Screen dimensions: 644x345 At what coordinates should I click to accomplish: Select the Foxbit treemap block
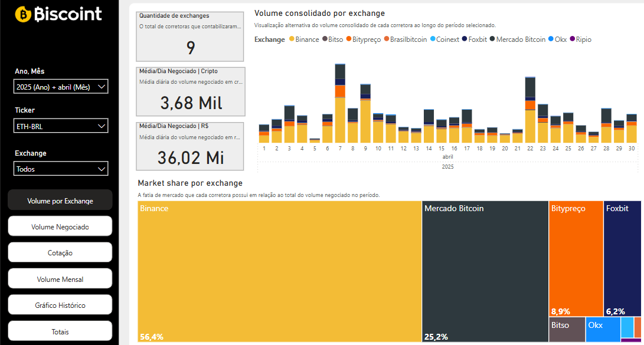pyautogui.click(x=622, y=258)
